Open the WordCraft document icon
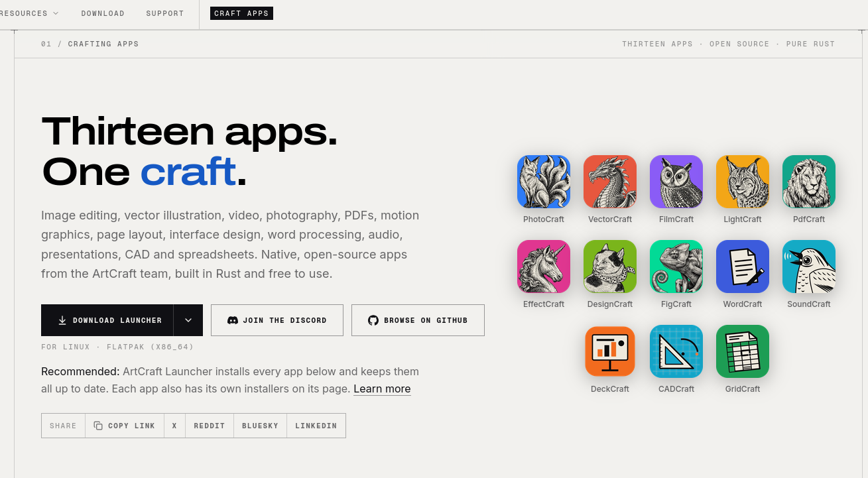The width and height of the screenshot is (868, 478). tap(743, 267)
